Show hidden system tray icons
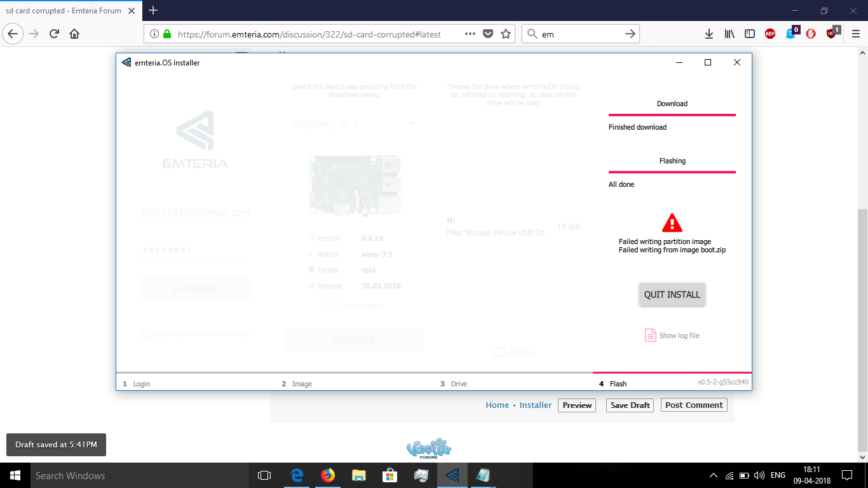Screen dimensions: 868x488 tap(714, 475)
